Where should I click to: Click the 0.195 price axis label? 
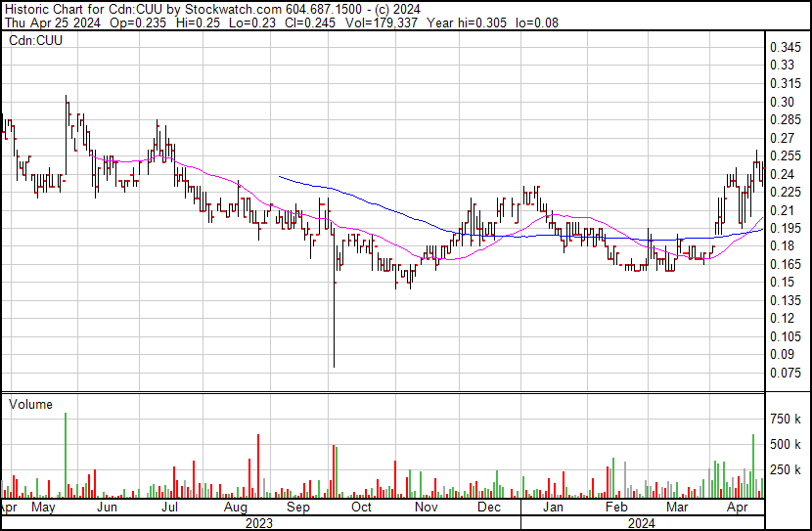[786, 228]
